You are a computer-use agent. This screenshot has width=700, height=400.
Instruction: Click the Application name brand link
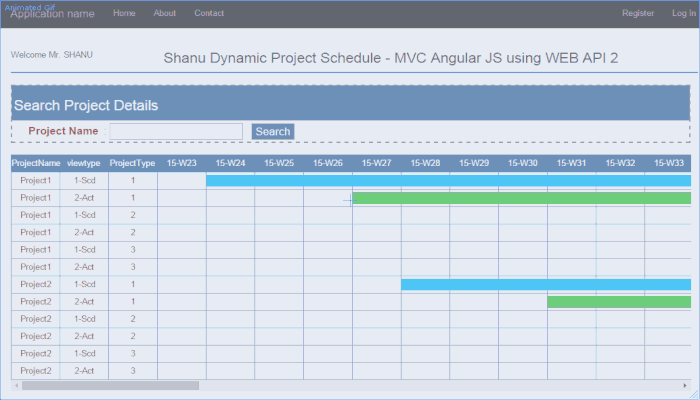click(53, 14)
